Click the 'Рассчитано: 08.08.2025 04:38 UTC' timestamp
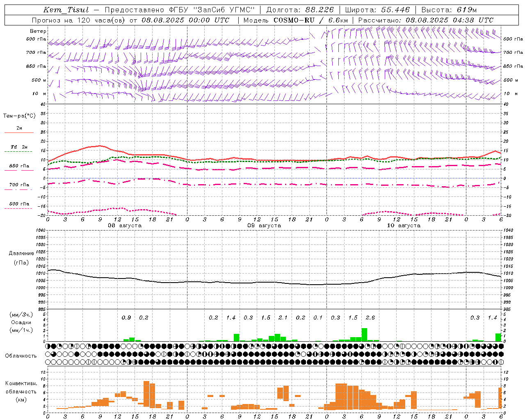The image size is (525, 420). [426, 20]
